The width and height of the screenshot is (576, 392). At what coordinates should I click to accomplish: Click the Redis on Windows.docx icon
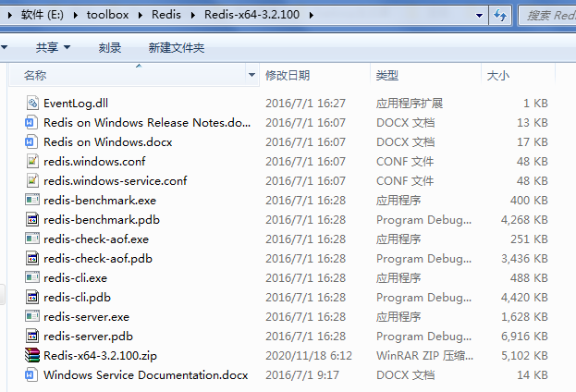[31, 141]
